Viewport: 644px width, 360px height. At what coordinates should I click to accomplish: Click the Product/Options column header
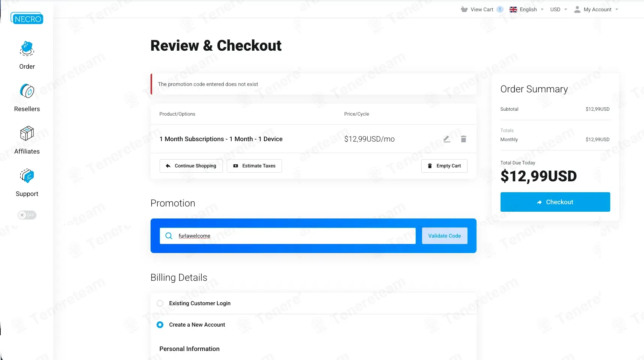click(x=177, y=114)
